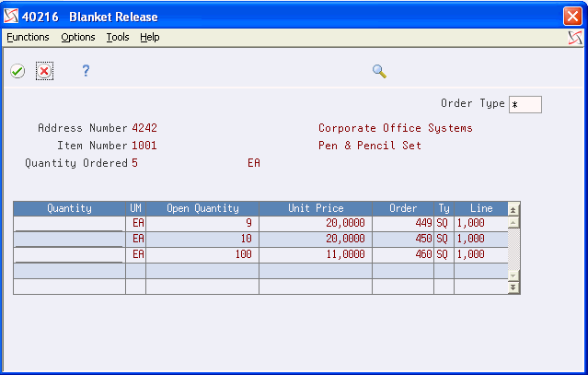Screen dimensions: 588x375
Task: Click the red X cancel icon
Action: (44, 71)
